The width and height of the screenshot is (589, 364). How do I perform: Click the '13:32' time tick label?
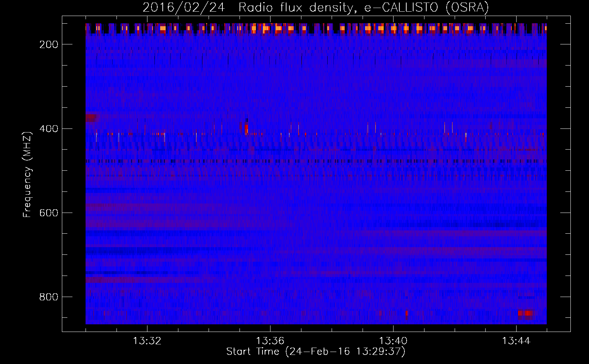tap(147, 341)
